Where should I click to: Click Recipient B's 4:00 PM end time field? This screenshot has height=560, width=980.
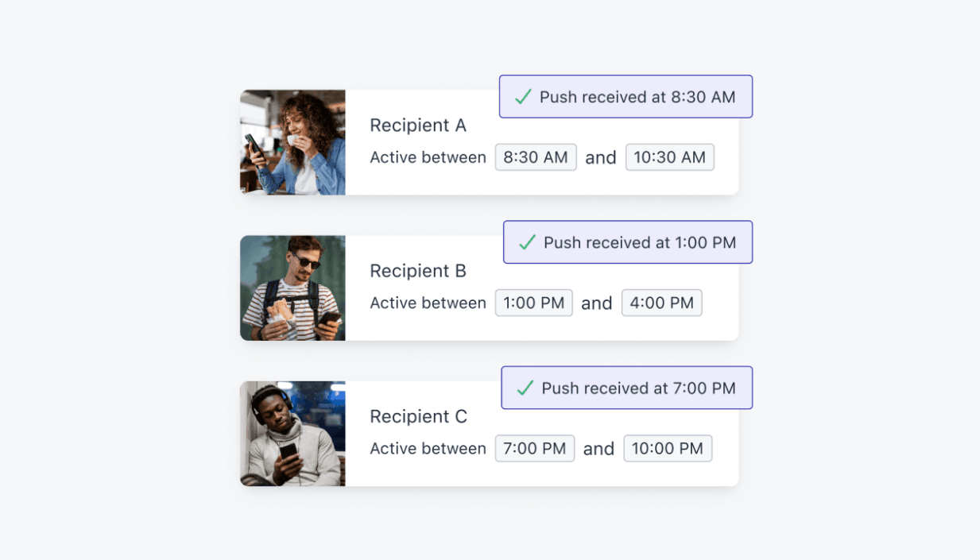click(x=661, y=303)
